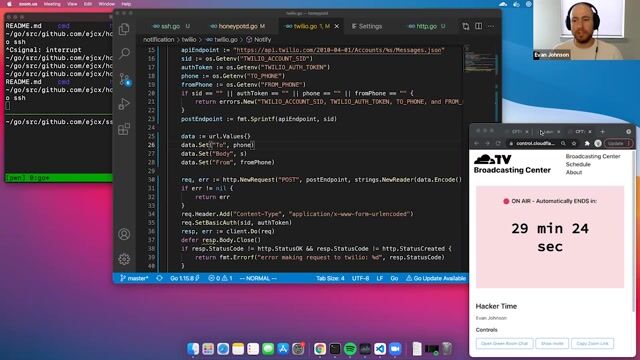Click the Twilio API URL string on line 15
The height and width of the screenshot is (360, 640).
pos(339,50)
